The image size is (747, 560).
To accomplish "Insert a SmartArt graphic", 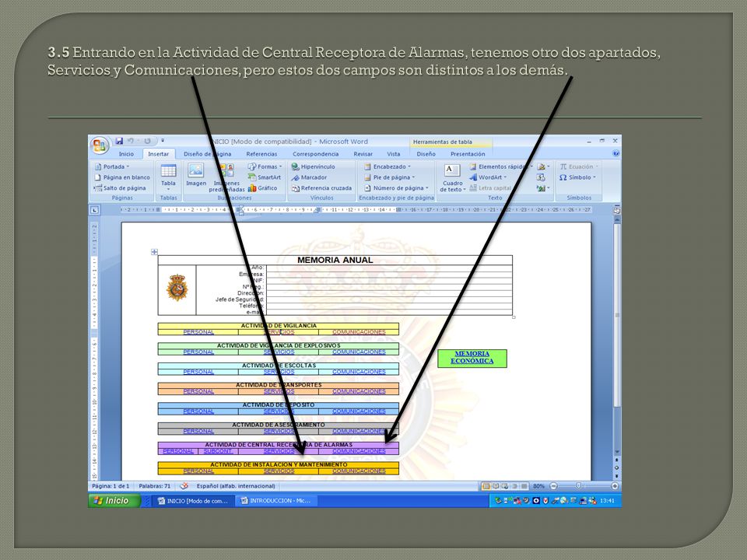I will [x=265, y=177].
